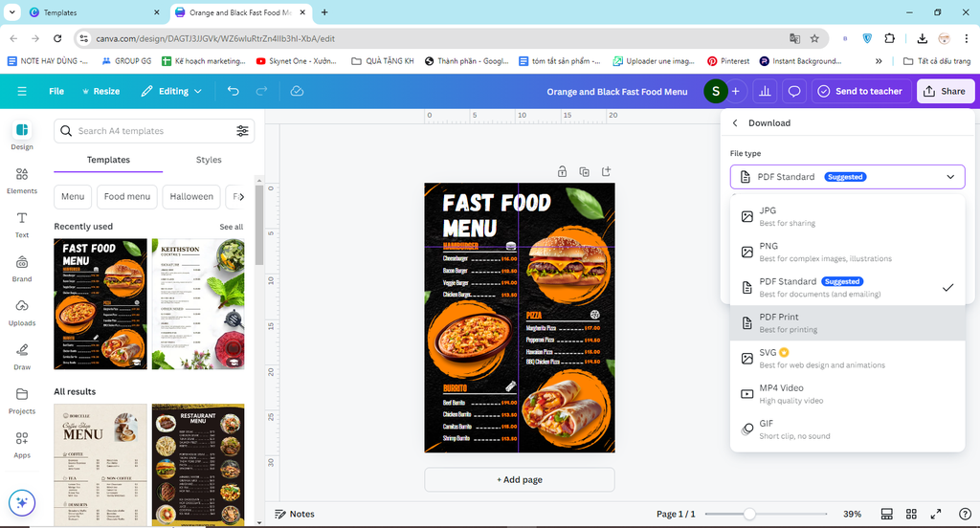980x528 pixels.
Task: Open the Uploads panel
Action: pyautogui.click(x=22, y=313)
